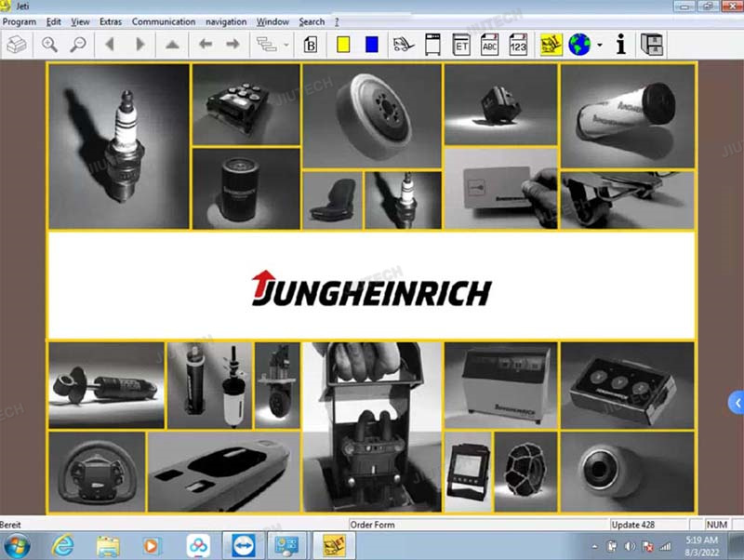Expand the tree structure dropdown arrow
Screen dimensions: 744x560
pyautogui.click(x=286, y=45)
